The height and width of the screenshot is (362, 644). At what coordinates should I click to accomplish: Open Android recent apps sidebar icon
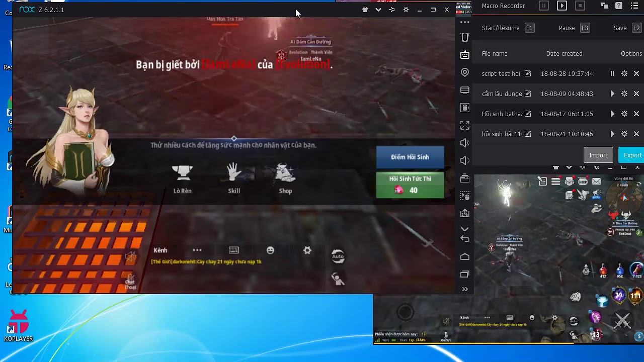[465, 274]
